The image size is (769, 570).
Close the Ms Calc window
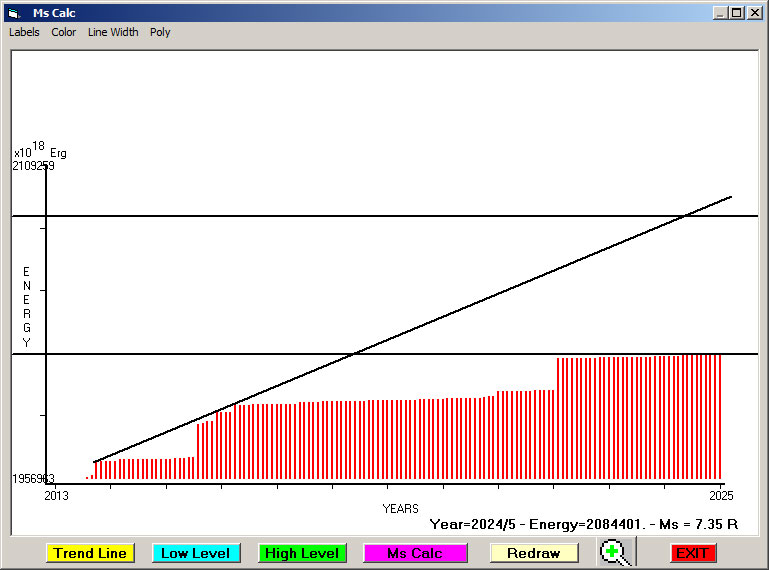(x=753, y=13)
